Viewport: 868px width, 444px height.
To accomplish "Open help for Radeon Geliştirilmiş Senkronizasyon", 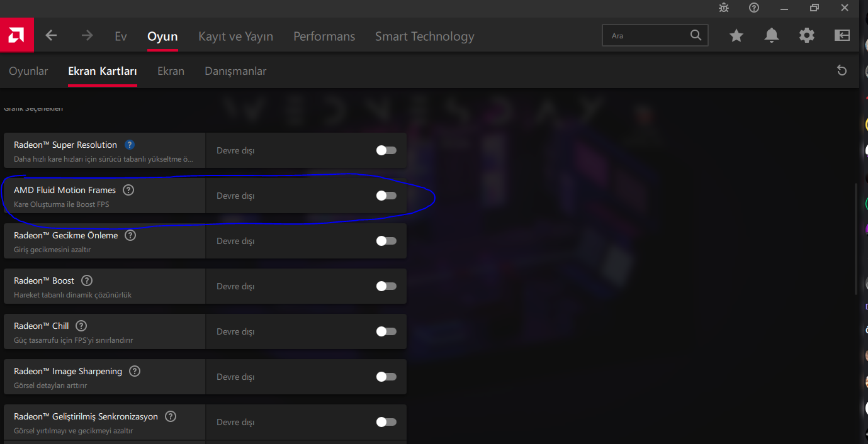I will (171, 416).
